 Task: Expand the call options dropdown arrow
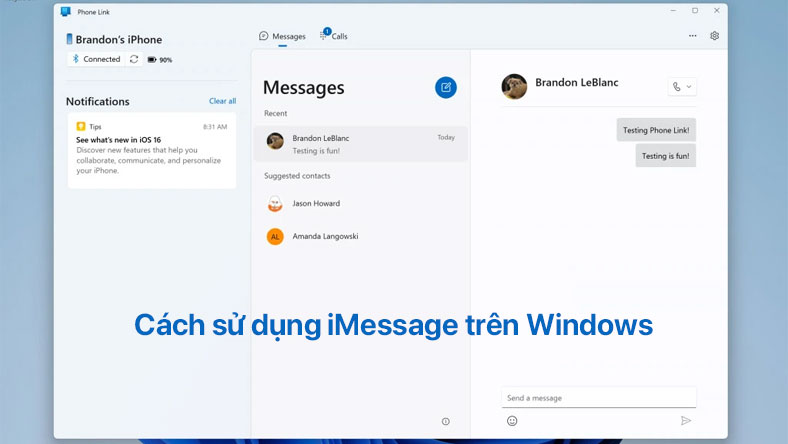689,87
